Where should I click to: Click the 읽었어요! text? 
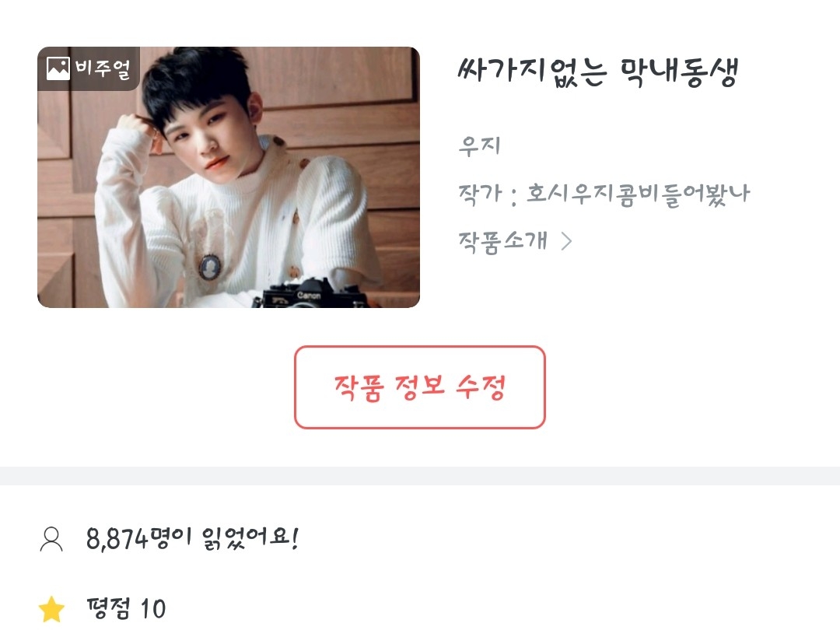(x=250, y=538)
